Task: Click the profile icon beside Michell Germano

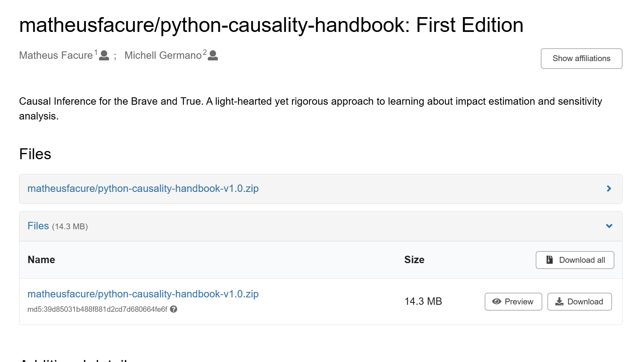Action: (213, 55)
